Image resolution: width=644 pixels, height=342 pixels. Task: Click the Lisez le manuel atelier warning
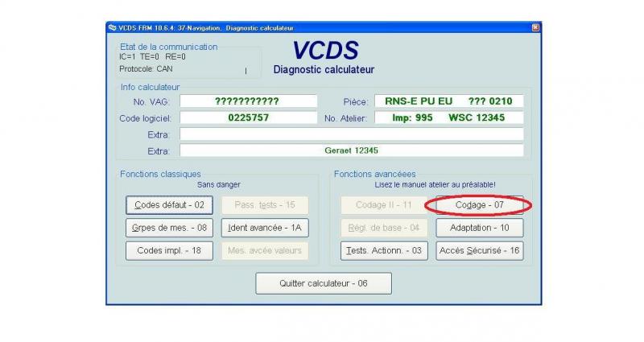435,185
